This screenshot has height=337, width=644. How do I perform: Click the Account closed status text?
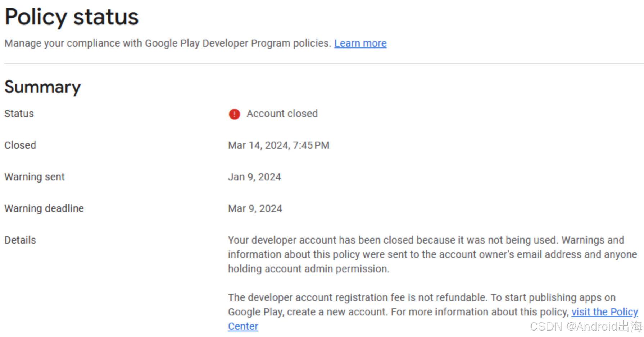tap(282, 114)
